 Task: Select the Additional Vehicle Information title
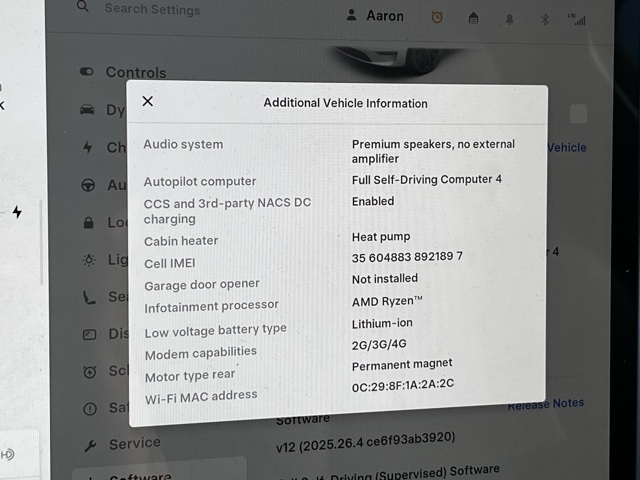(345, 103)
